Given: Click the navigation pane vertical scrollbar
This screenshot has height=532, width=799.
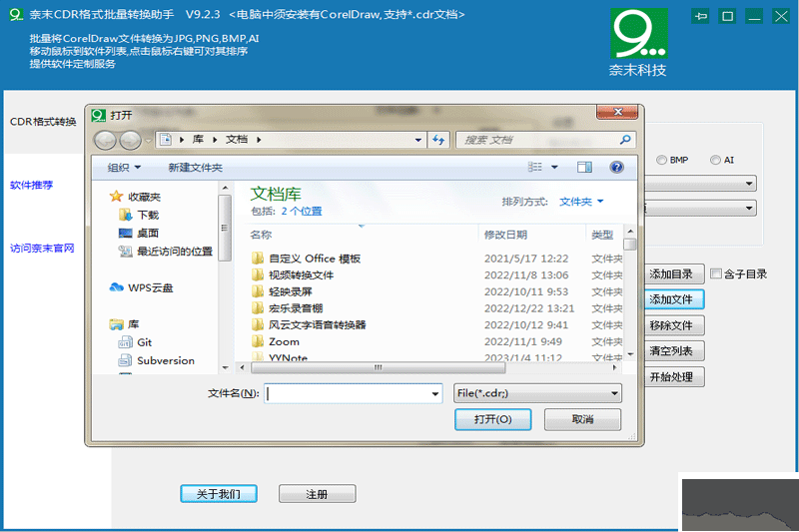Looking at the screenshot, I should click(225, 228).
